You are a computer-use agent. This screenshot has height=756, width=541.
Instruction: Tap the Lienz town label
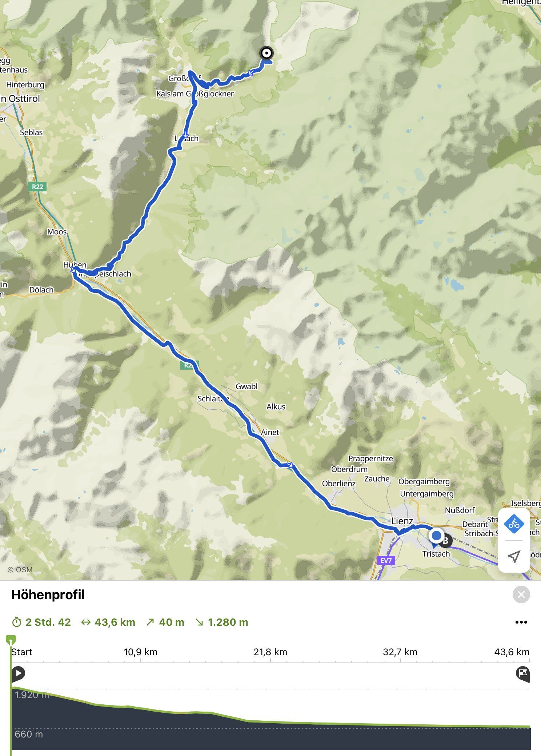pos(402,521)
